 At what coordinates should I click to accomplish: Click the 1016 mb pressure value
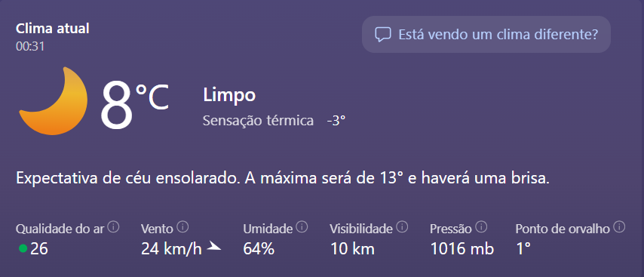coord(462,248)
